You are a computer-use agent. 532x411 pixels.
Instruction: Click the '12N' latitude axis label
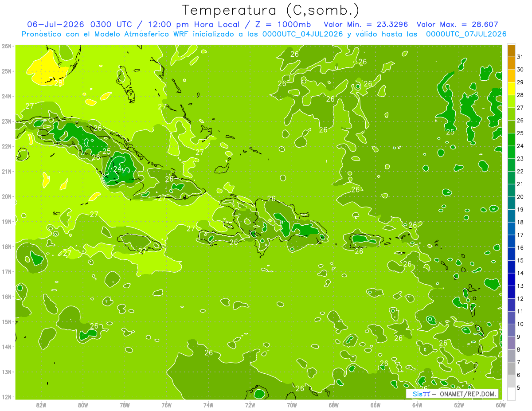[6, 397]
